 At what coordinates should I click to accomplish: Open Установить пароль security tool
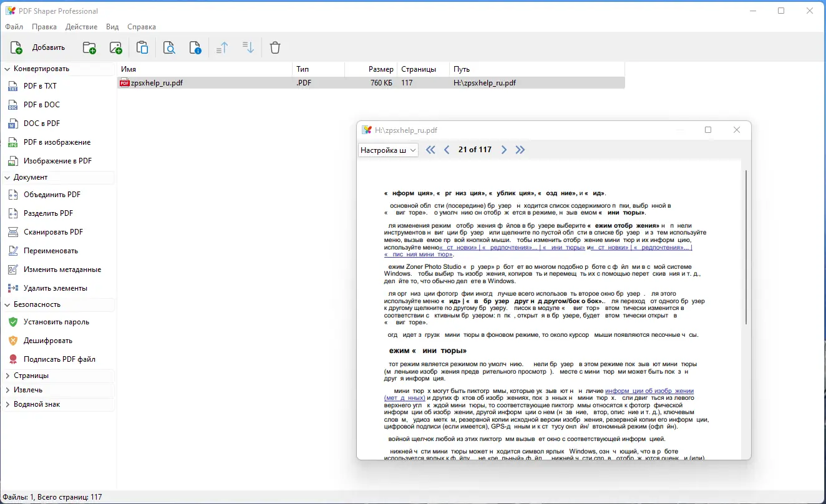56,322
